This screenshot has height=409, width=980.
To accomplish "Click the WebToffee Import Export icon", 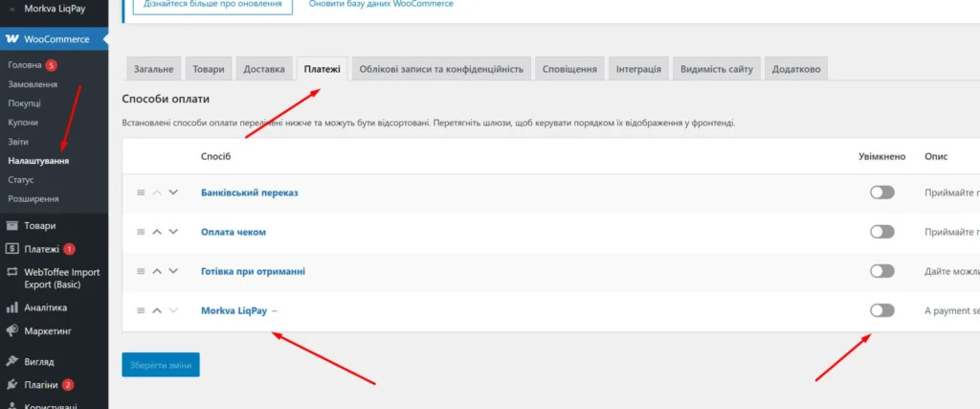I will pyautogui.click(x=11, y=273).
